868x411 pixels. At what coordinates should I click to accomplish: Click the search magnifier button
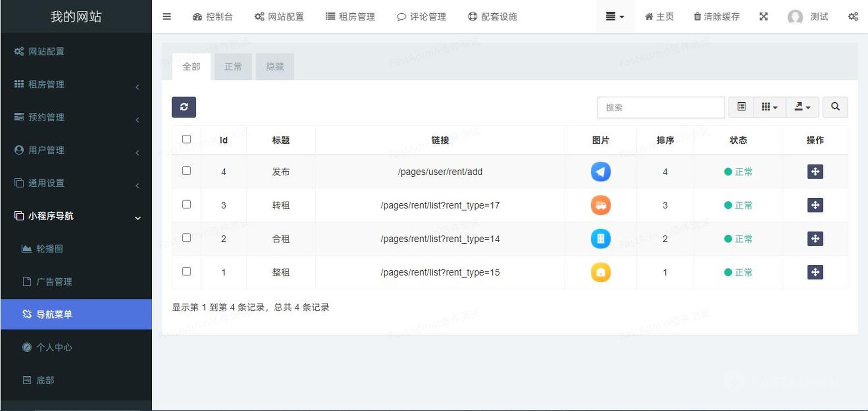[x=835, y=107]
